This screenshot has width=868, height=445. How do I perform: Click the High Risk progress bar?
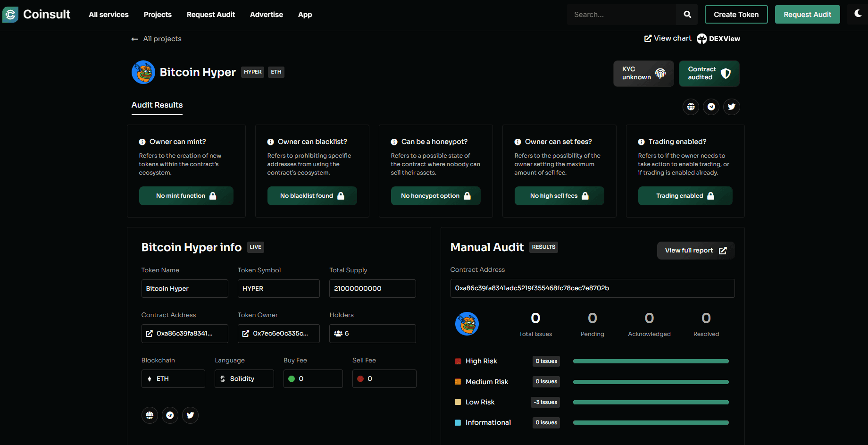coord(651,361)
